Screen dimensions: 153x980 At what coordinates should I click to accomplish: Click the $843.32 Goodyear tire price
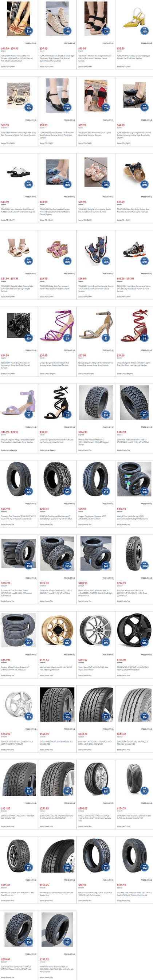tap(121, 734)
